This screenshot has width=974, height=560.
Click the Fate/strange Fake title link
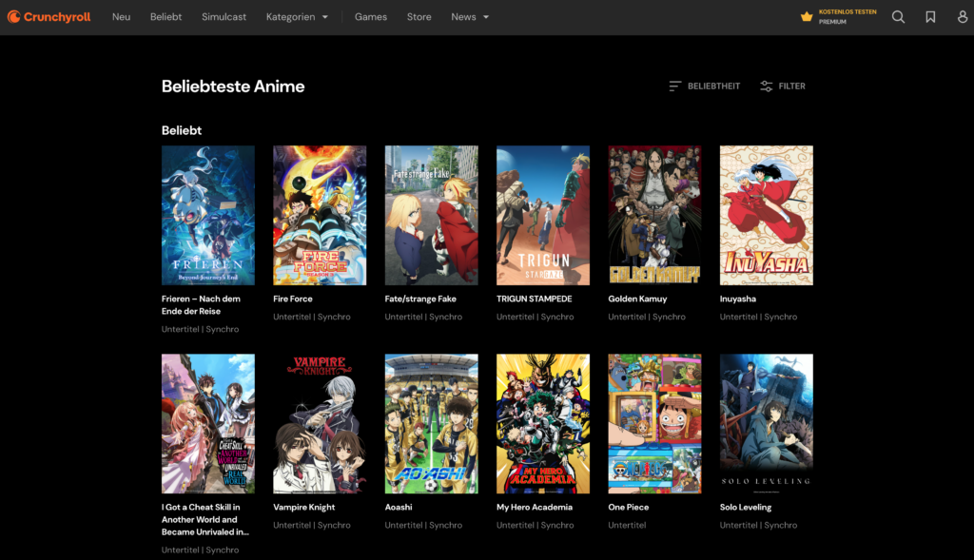(x=420, y=299)
